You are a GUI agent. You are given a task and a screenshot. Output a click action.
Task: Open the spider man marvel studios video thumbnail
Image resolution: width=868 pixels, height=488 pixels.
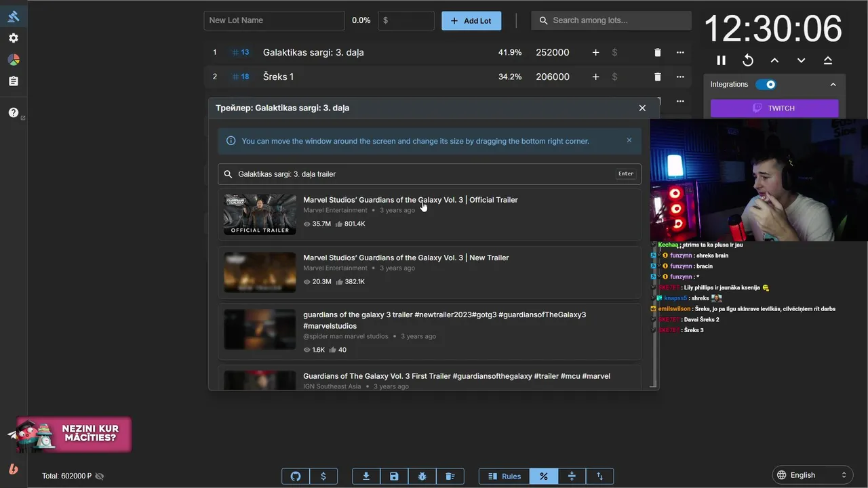coord(260,330)
